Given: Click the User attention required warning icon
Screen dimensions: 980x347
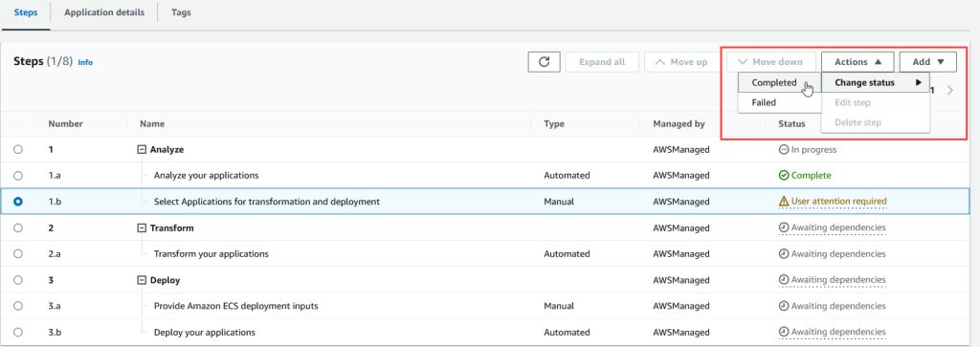Looking at the screenshot, I should (x=783, y=202).
